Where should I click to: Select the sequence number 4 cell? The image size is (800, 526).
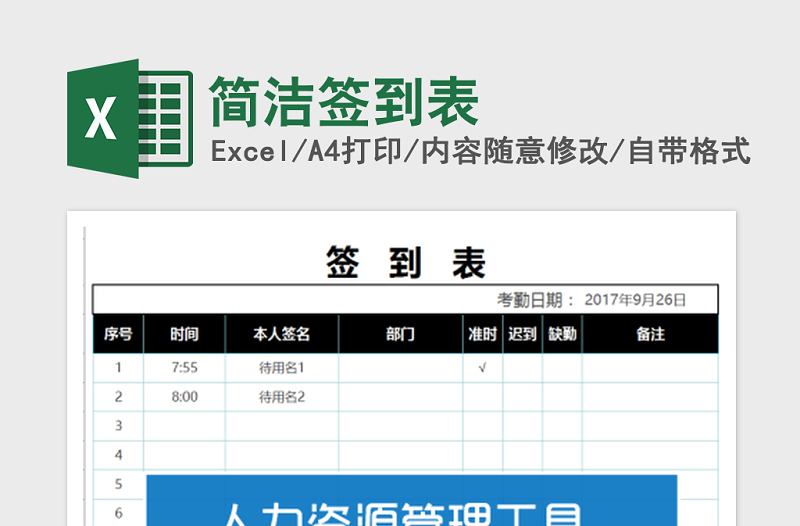[118, 455]
